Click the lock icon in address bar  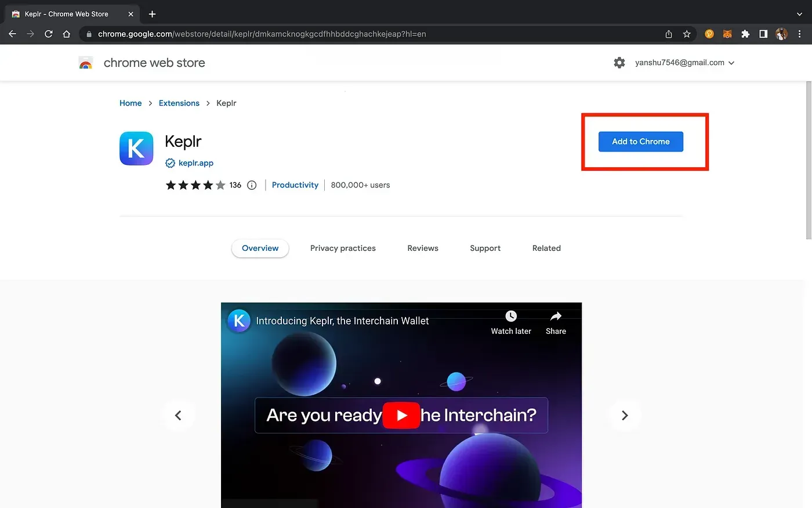(x=89, y=34)
